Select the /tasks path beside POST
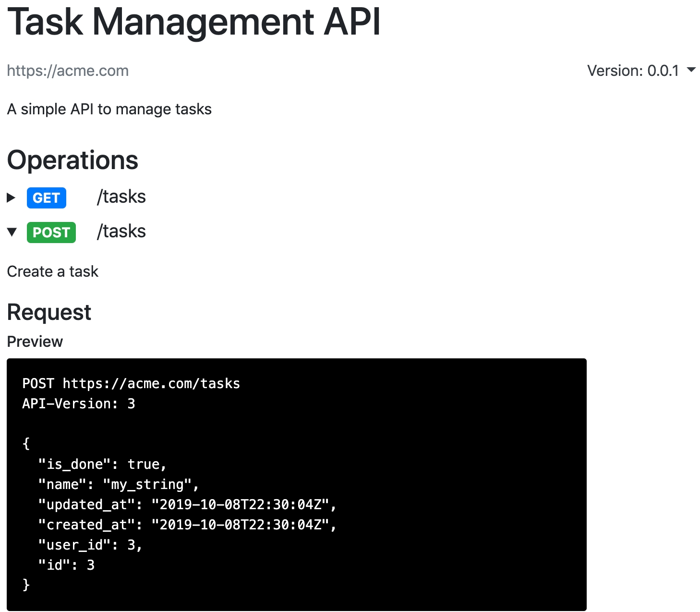Screen dimensions: 700x612 coord(121,232)
